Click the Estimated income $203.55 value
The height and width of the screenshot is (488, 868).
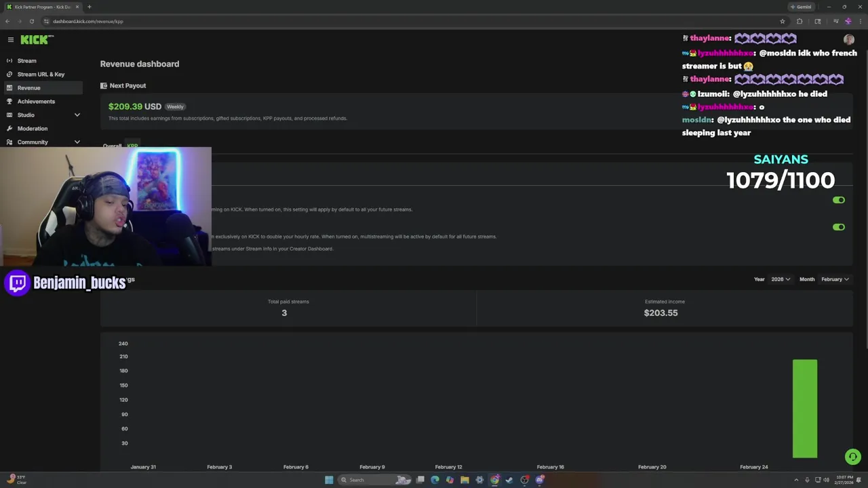coord(660,312)
